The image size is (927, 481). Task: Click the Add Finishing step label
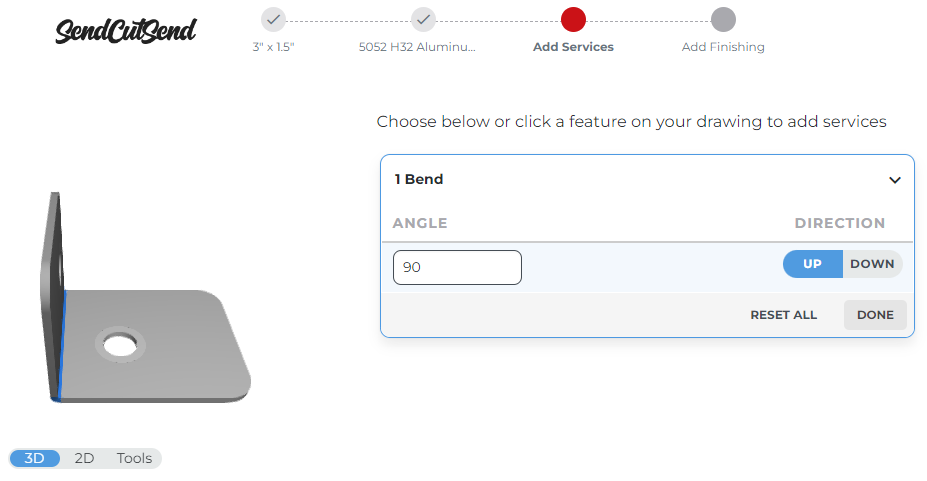[723, 47]
